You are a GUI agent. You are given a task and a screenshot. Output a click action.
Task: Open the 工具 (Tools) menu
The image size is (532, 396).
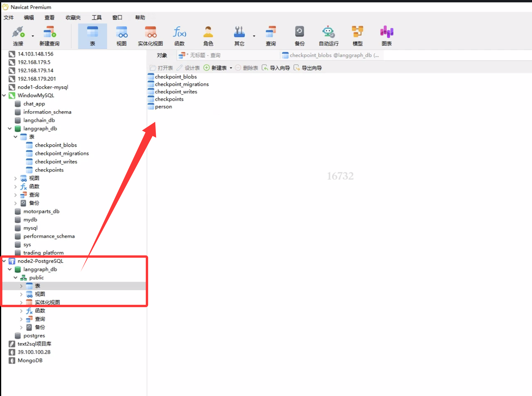pyautogui.click(x=97, y=18)
